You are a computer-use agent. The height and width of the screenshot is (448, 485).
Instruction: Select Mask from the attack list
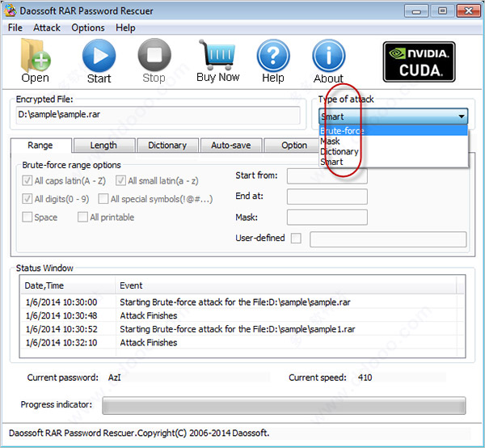coord(393,141)
